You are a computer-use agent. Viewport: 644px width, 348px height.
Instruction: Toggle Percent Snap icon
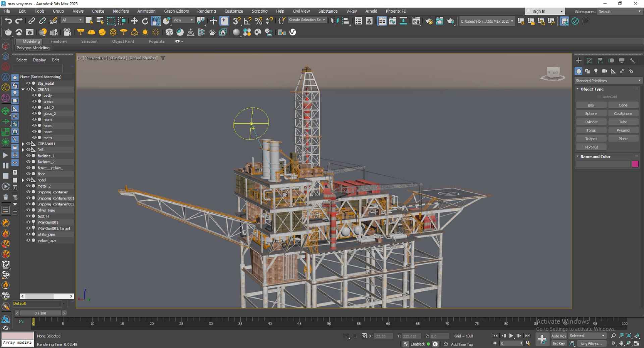pos(258,21)
